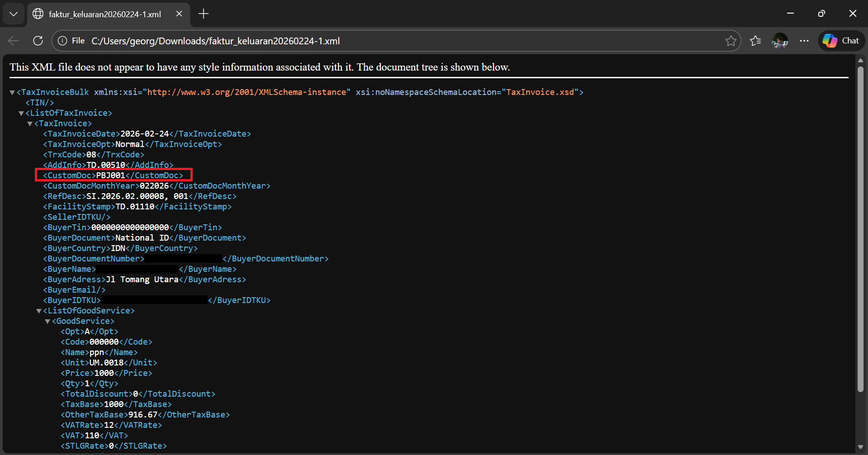Reload the XML page

click(x=38, y=41)
